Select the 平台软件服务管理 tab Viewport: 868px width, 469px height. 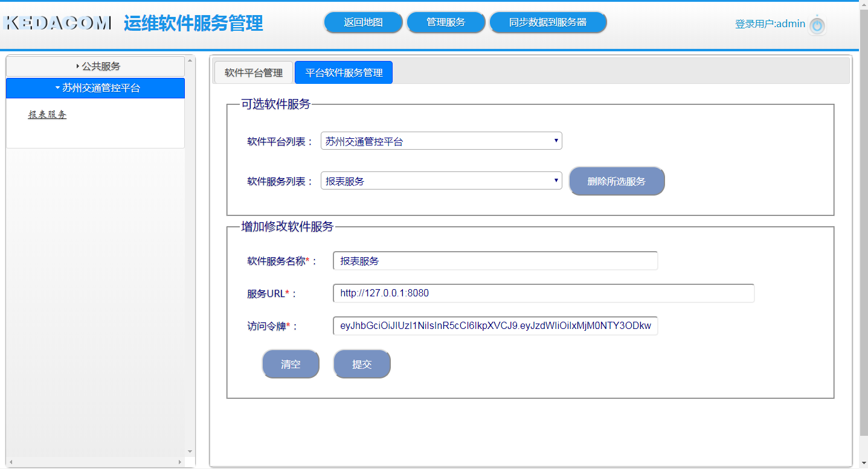click(344, 72)
